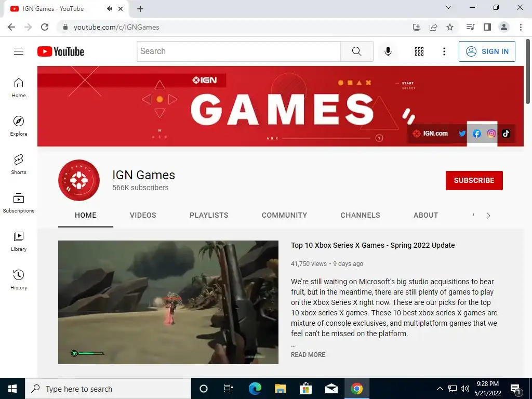Open the Instagram link on the banner
The image size is (532, 399).
coord(491,134)
